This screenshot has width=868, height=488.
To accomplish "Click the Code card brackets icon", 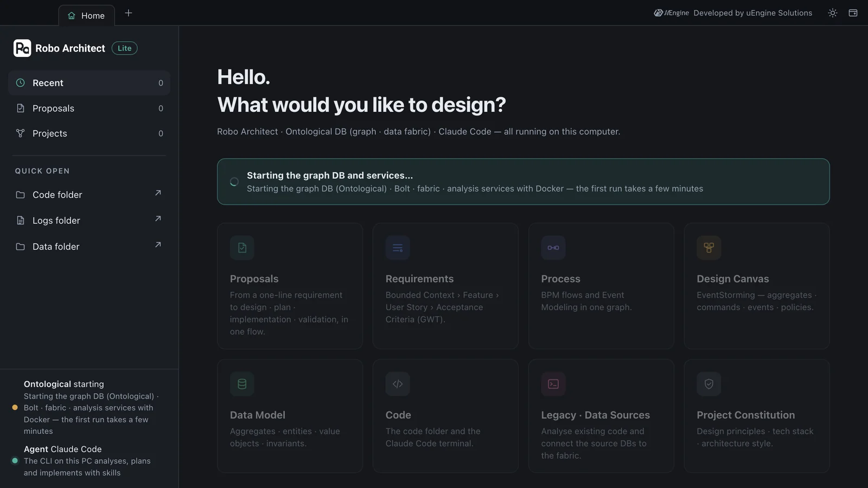I will point(398,384).
